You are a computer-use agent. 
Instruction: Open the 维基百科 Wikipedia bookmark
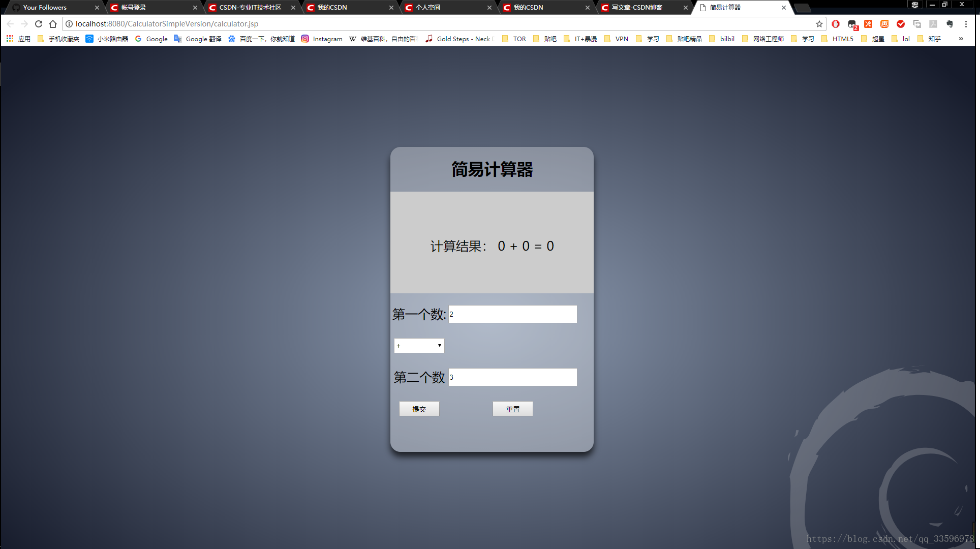[x=383, y=39]
